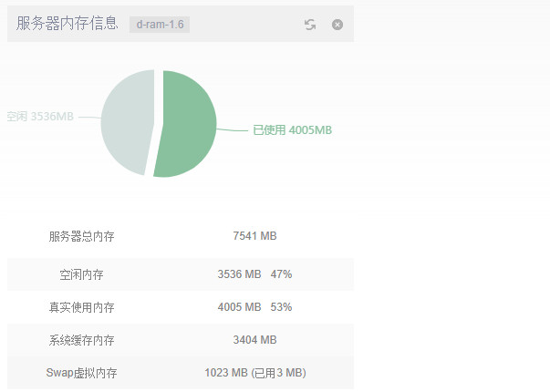
Task: Click the 服务器内存信息 panel title
Action: (x=67, y=24)
